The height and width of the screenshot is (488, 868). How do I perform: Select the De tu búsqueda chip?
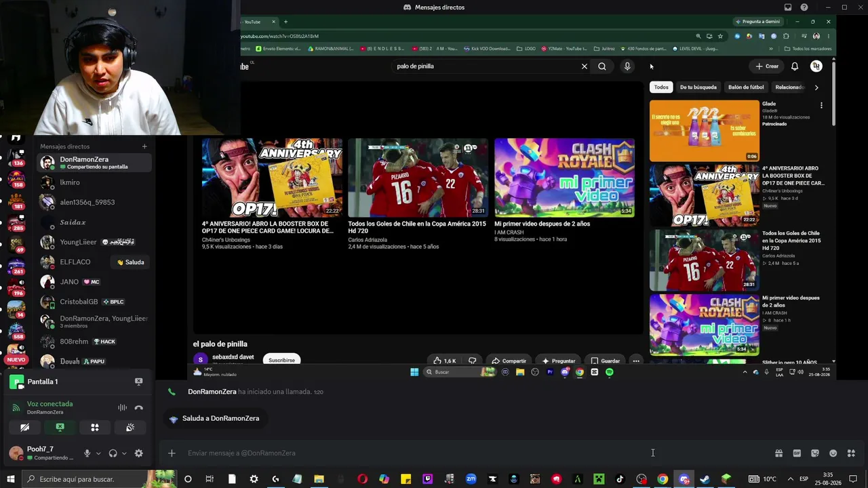pyautogui.click(x=698, y=87)
